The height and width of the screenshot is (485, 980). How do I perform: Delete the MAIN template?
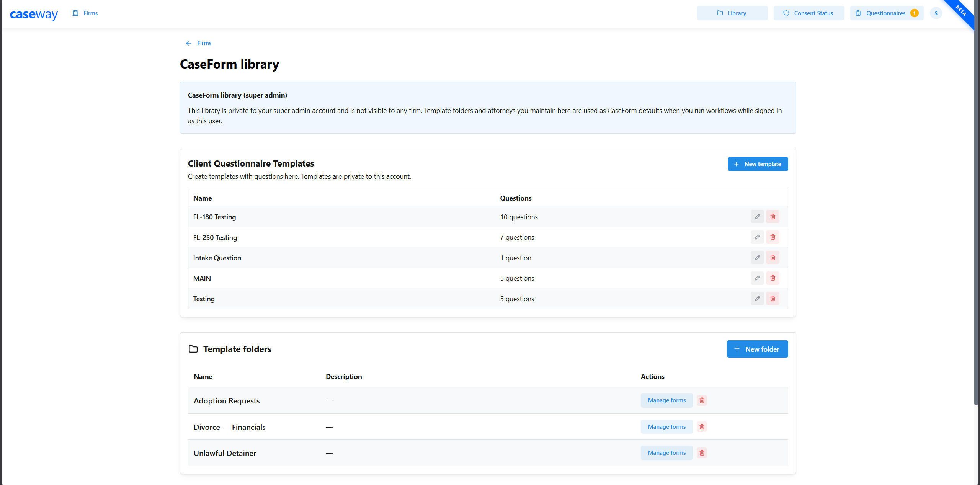(x=773, y=278)
